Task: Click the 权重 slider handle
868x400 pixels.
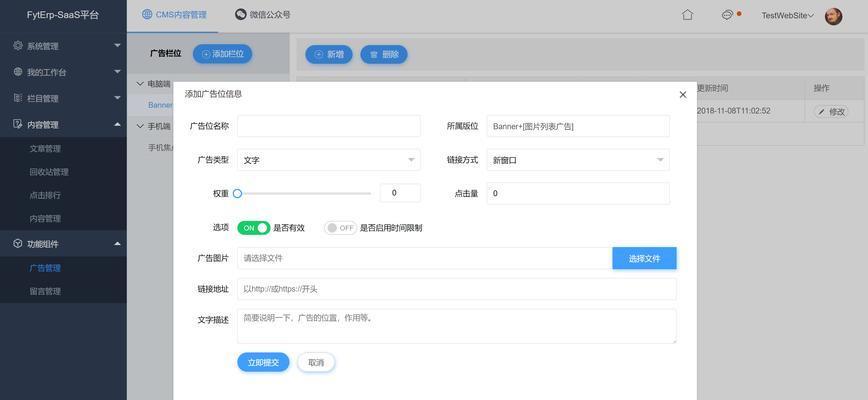Action: coord(237,194)
